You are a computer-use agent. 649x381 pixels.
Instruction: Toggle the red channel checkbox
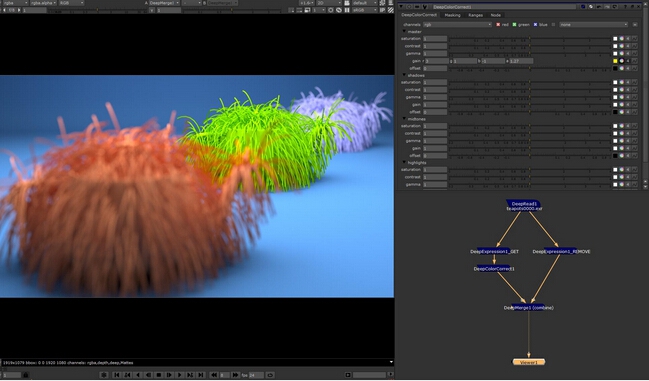coord(498,25)
